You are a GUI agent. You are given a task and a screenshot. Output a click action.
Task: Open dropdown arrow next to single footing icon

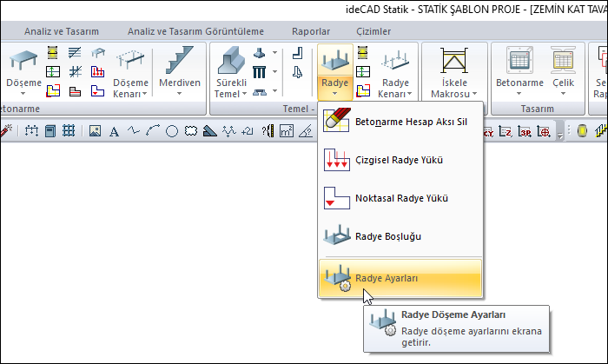pyautogui.click(x=274, y=53)
